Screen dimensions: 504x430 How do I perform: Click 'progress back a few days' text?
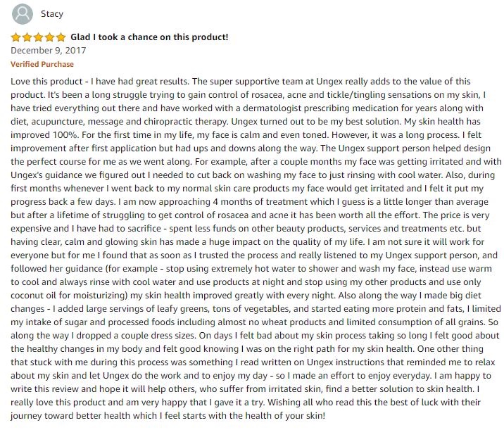click(63, 202)
